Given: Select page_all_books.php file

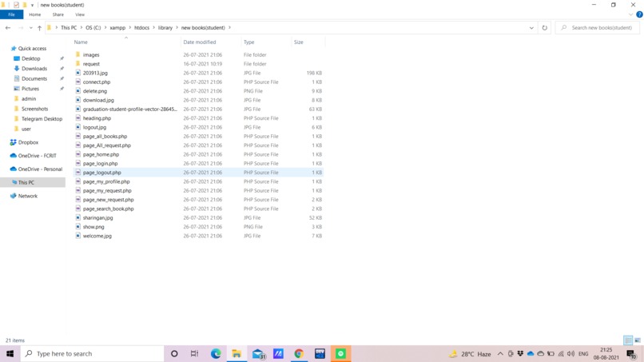Looking at the screenshot, I should 105,136.
